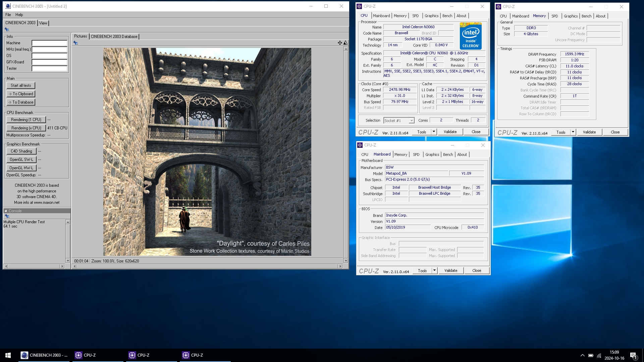Click the picture panel horizontal scrollbar right arrow
Viewport: 644px width, 362px height.
pos(340,266)
